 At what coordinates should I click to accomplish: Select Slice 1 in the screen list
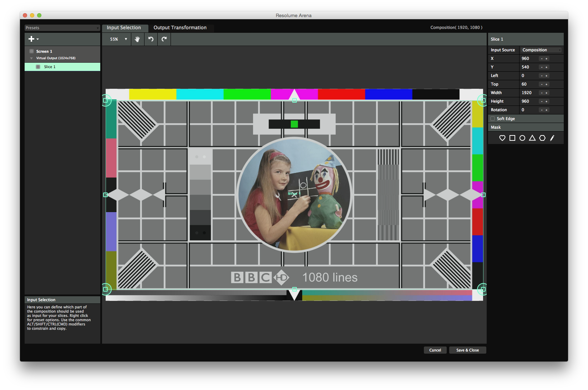coord(62,67)
